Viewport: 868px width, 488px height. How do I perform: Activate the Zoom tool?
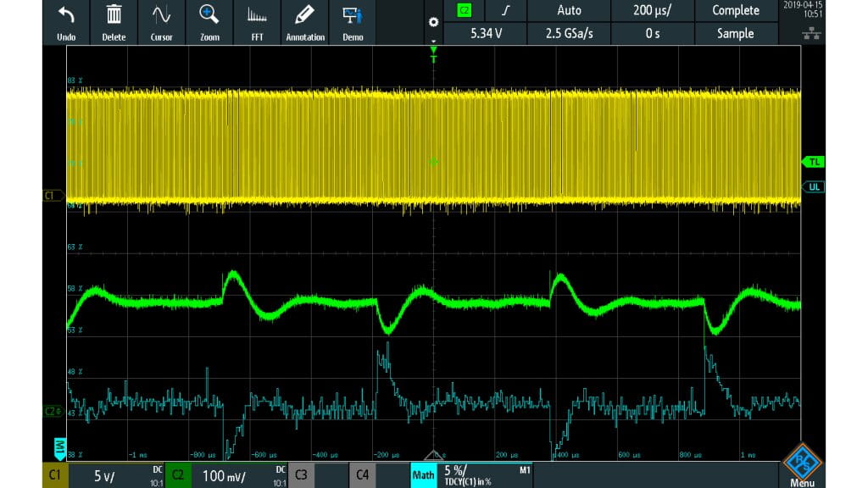point(209,21)
